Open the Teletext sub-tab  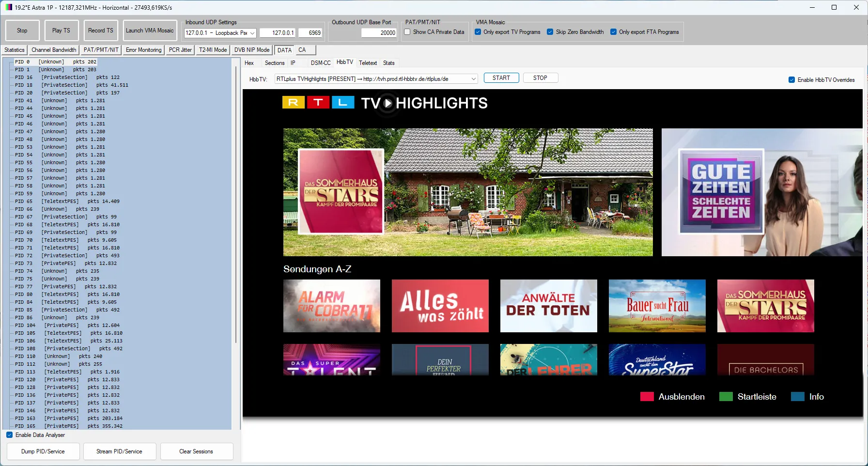[368, 63]
